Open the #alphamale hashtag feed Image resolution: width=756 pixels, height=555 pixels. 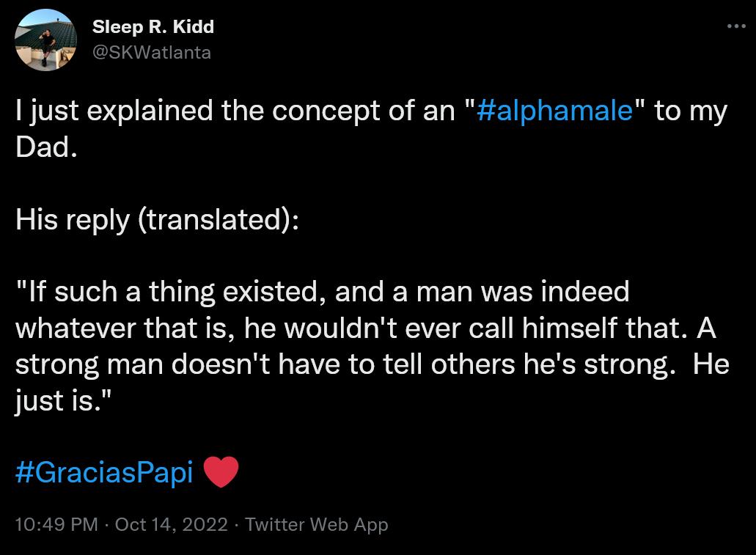click(x=555, y=110)
